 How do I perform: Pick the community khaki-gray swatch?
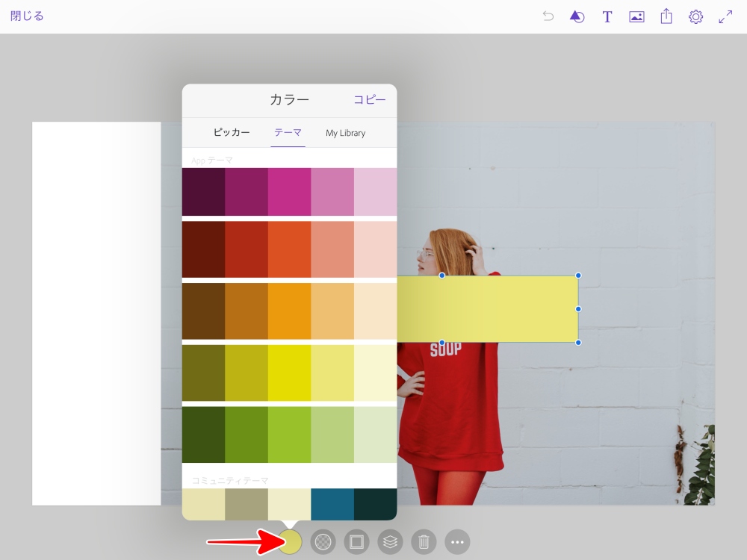247,504
